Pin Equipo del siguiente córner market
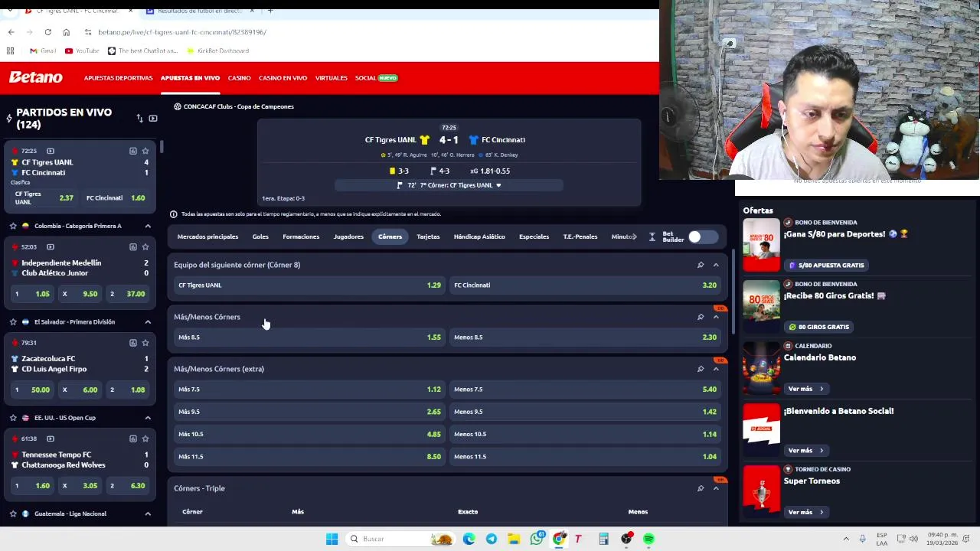The image size is (980, 551). coord(700,265)
